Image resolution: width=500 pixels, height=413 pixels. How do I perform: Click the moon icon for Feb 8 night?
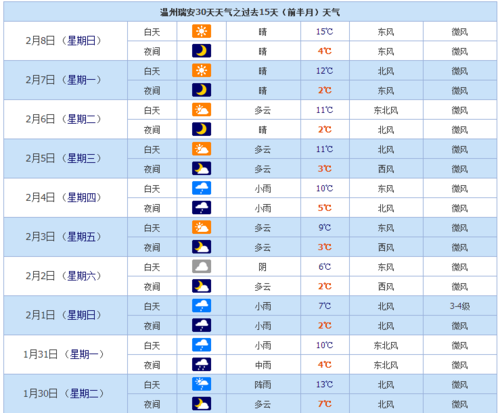201,51
